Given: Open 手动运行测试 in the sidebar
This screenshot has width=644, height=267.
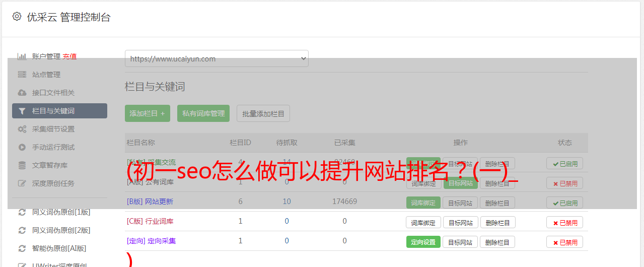Looking at the screenshot, I should 53,147.
